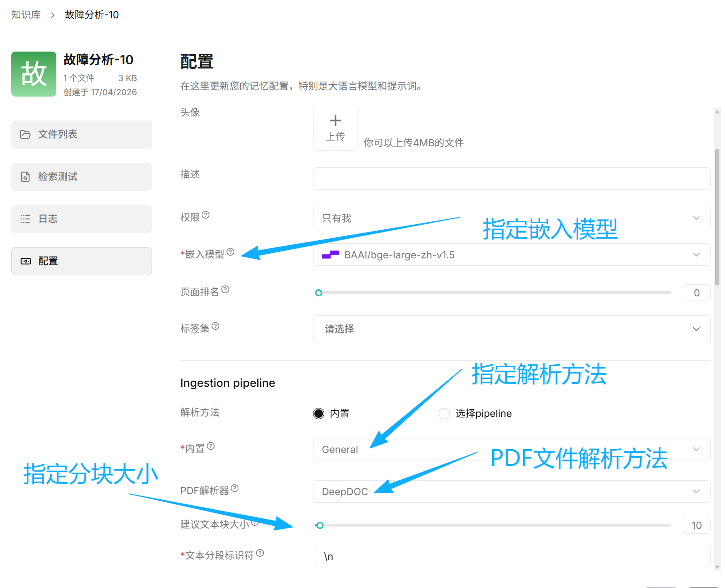Click the 知识库 breadcrumb link
The height and width of the screenshot is (588, 725).
coord(26,15)
